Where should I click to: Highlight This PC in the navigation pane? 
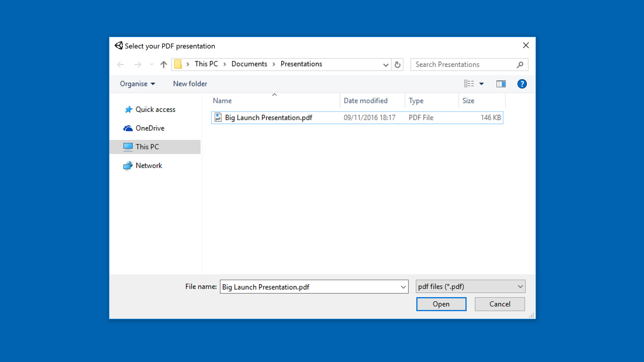pyautogui.click(x=147, y=146)
